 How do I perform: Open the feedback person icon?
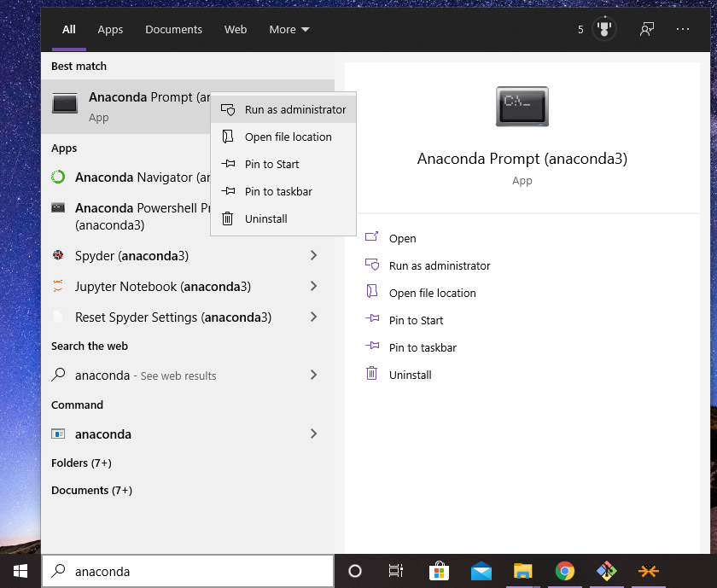[647, 29]
